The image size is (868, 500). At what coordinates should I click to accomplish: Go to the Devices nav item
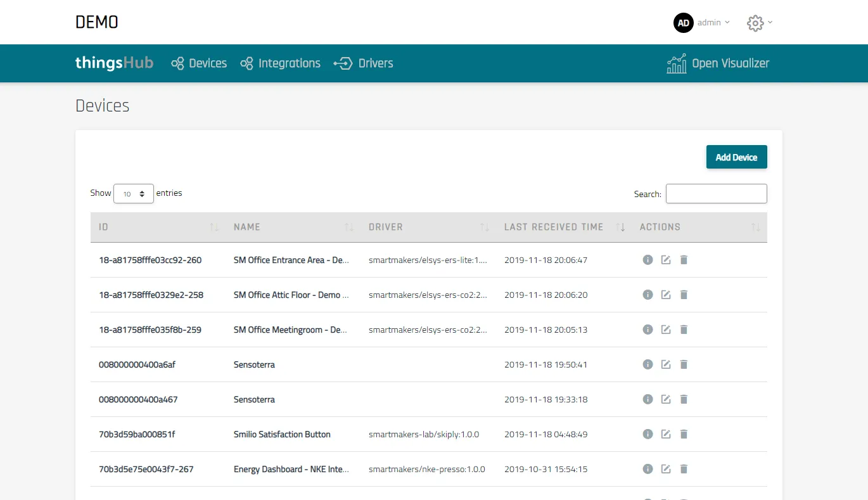tap(199, 63)
